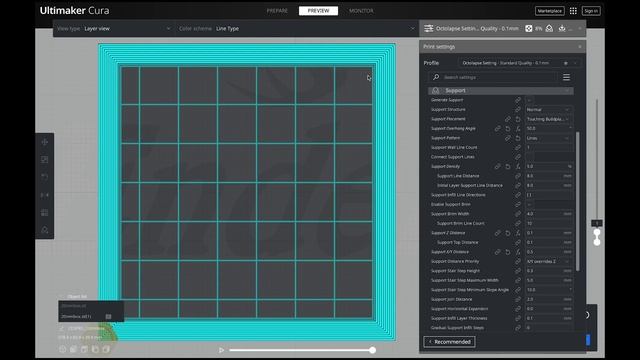Click link icon for Support Structure
The image size is (640, 360).
point(518,110)
